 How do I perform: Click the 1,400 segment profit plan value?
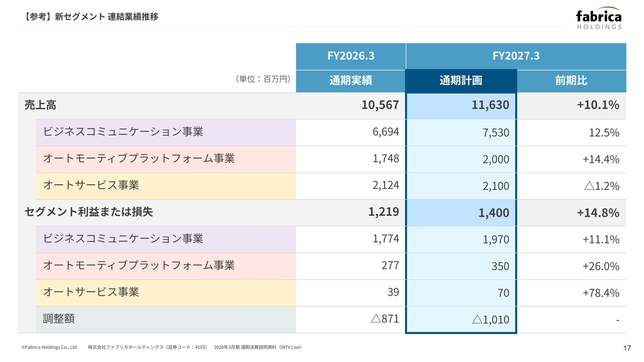494,213
